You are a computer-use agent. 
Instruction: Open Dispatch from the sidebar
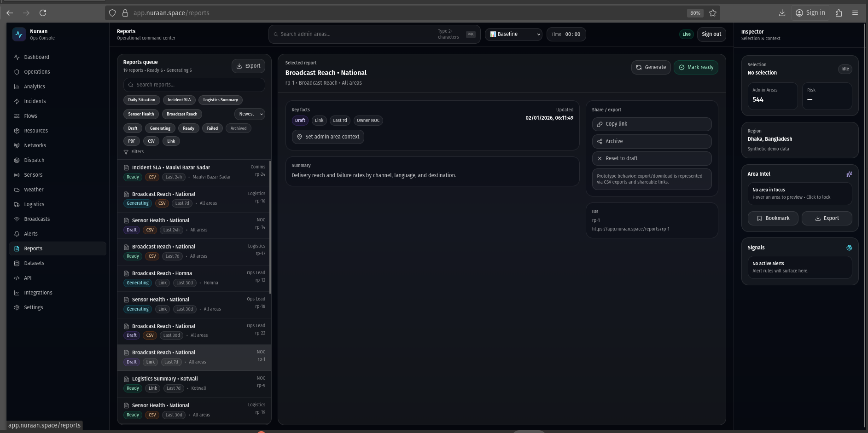tap(34, 160)
